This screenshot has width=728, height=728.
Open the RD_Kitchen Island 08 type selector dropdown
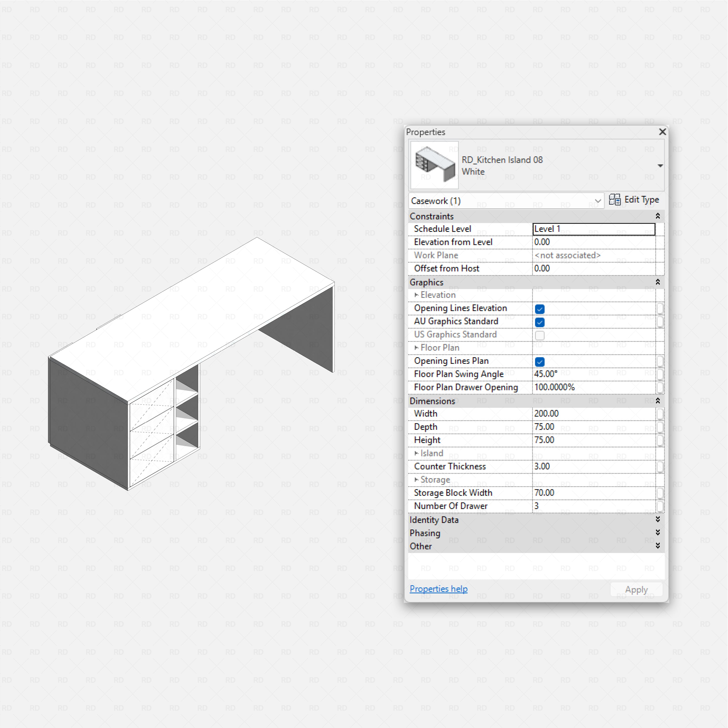pyautogui.click(x=660, y=165)
